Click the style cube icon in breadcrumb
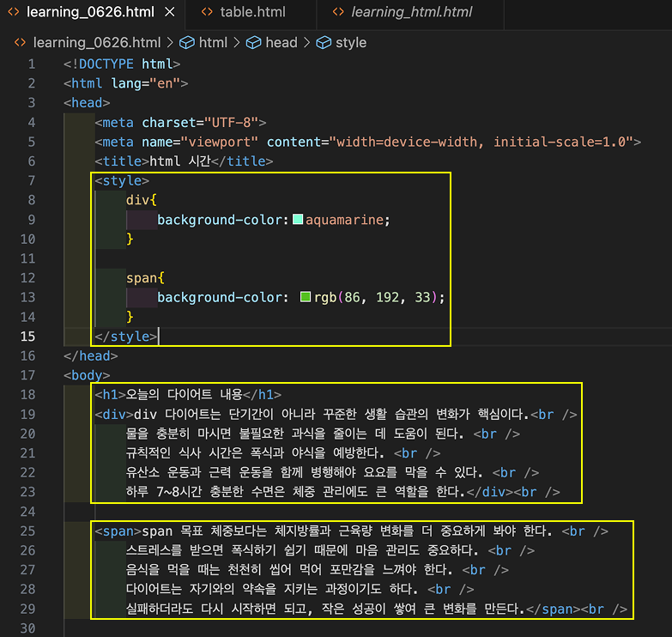The width and height of the screenshot is (672, 637). tap(324, 42)
